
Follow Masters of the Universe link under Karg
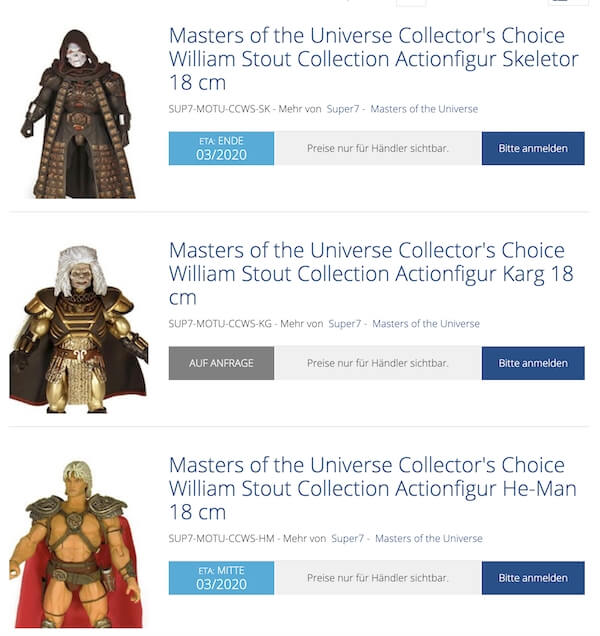coord(426,324)
